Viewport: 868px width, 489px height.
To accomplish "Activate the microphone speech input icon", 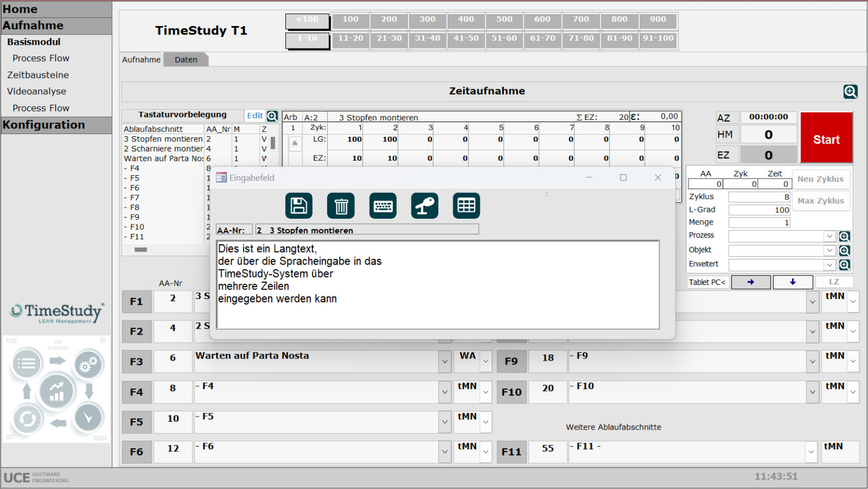I will point(424,206).
